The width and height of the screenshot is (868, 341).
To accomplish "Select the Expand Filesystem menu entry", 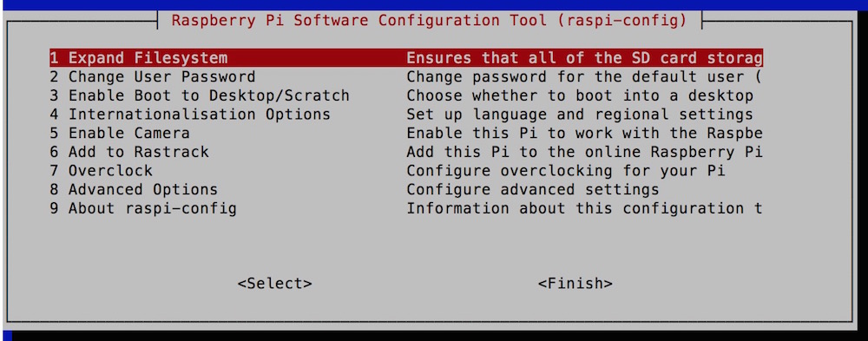I will pos(138,58).
